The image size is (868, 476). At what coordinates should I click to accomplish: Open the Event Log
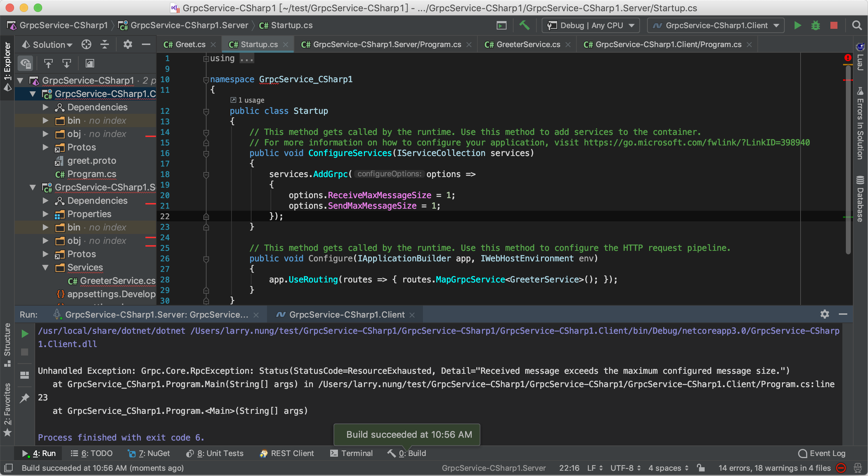coord(822,453)
